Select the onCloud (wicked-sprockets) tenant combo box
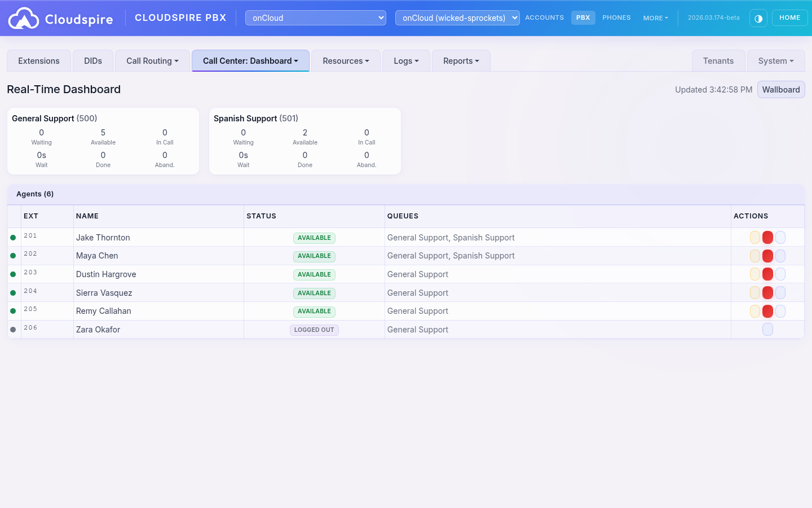812x508 pixels. click(457, 17)
